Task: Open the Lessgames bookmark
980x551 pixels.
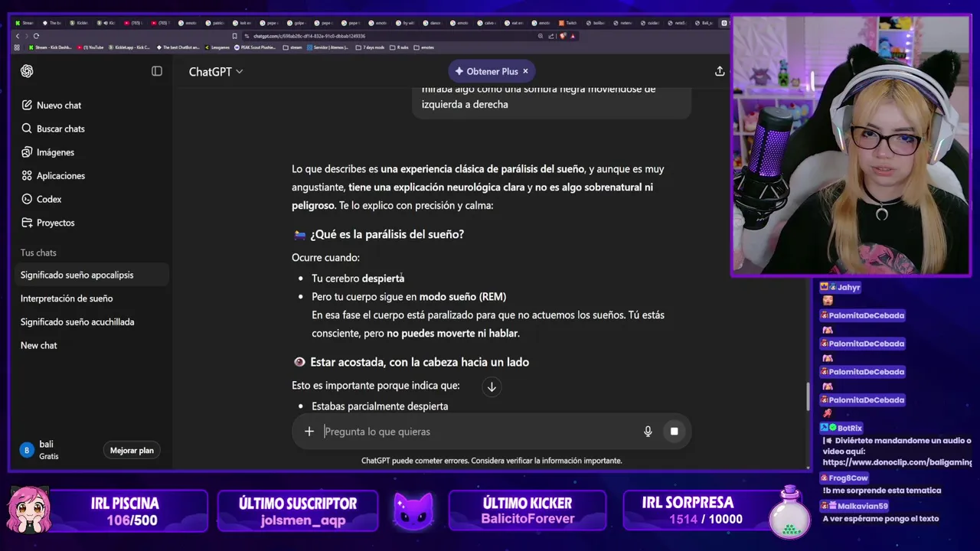Action: tap(217, 47)
